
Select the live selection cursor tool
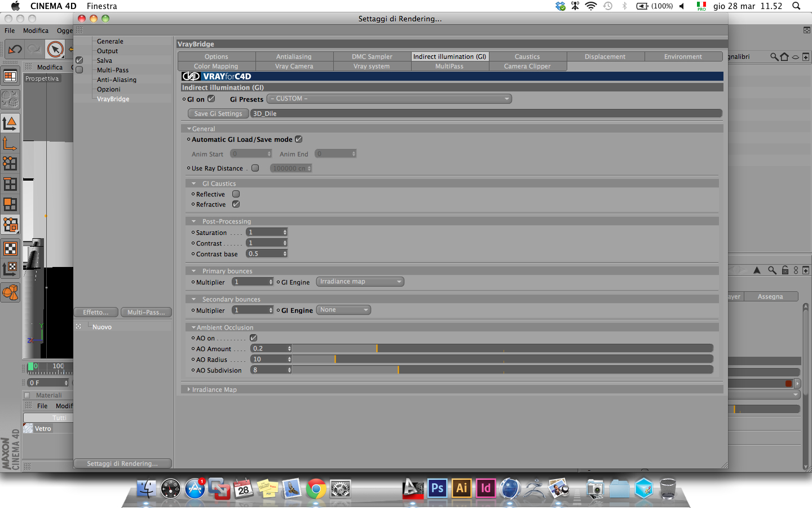coord(55,50)
